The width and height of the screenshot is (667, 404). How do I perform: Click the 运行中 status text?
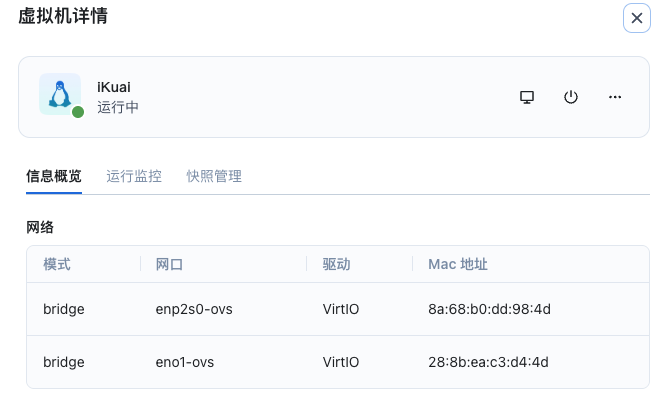tap(118, 107)
